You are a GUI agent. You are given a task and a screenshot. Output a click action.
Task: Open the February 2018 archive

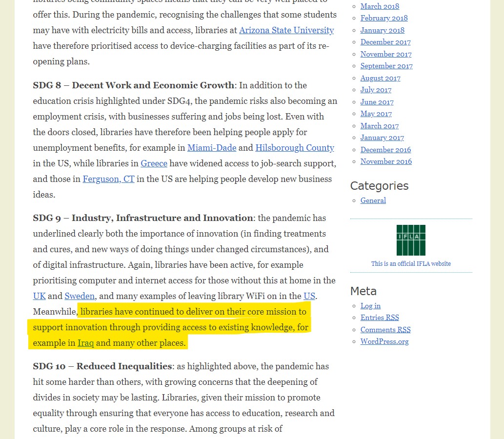(x=384, y=19)
